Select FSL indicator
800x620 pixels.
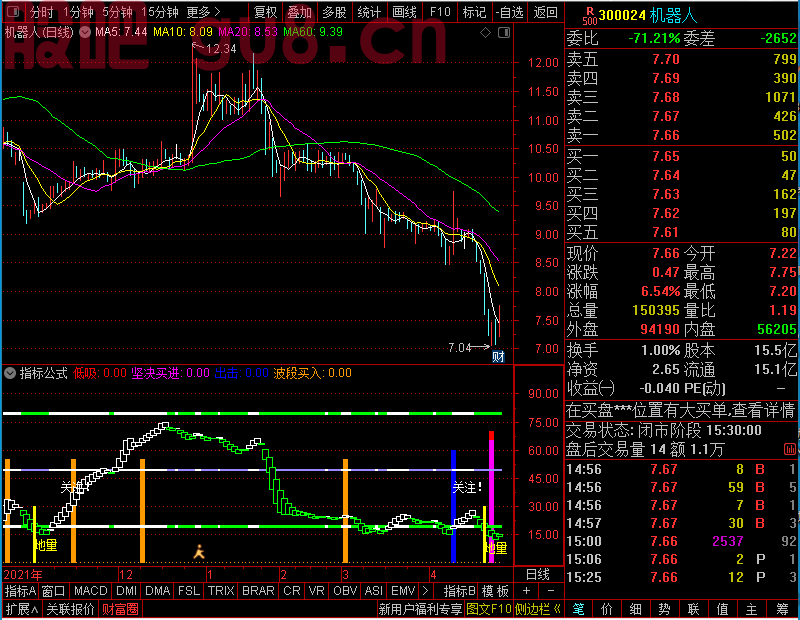[189, 591]
